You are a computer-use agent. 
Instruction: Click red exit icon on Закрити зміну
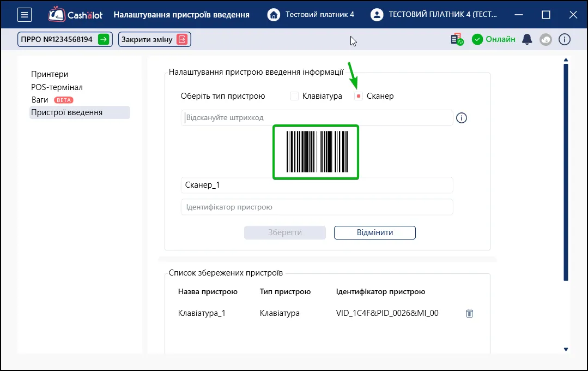tap(182, 39)
